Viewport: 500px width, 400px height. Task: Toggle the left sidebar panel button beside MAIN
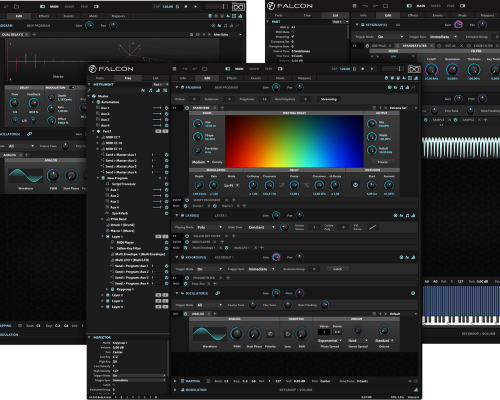[228, 69]
